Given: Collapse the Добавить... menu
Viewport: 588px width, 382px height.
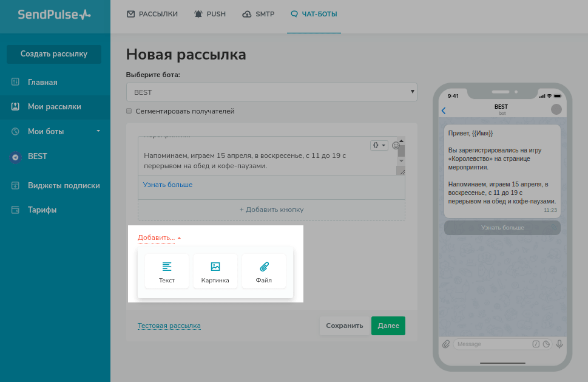Looking at the screenshot, I should click(x=160, y=238).
